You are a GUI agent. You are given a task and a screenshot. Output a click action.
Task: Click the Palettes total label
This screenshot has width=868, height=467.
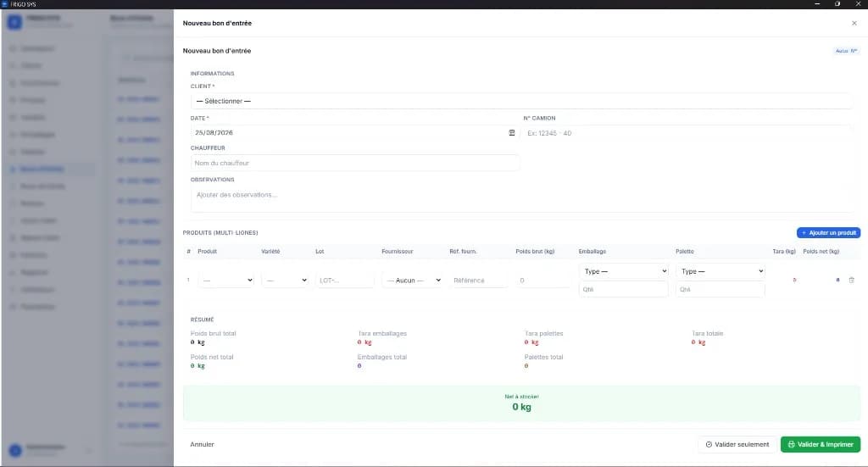pos(543,357)
